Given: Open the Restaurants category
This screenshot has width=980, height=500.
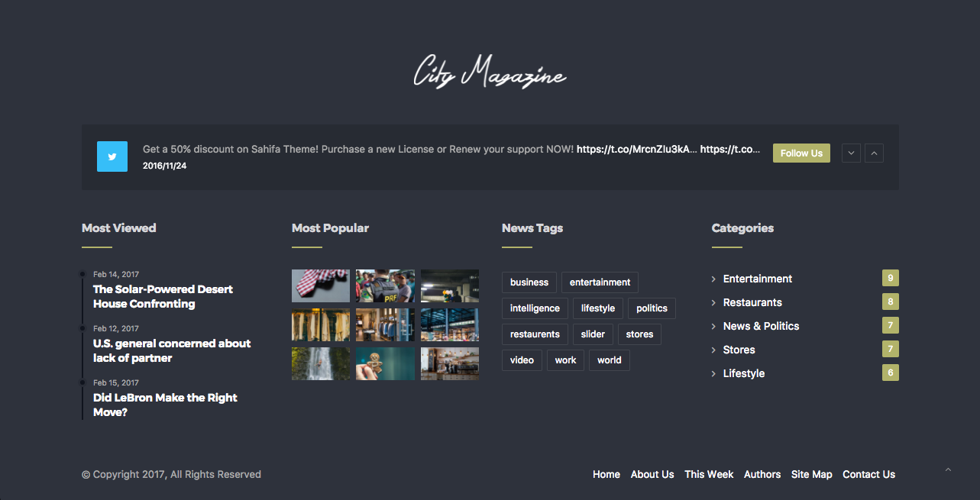Looking at the screenshot, I should 752,302.
